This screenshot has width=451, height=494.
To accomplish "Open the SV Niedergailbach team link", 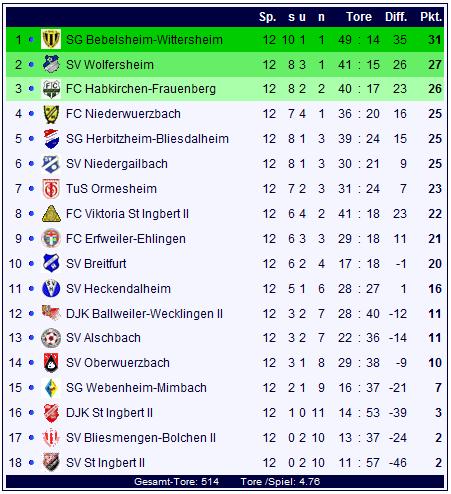I will [117, 164].
